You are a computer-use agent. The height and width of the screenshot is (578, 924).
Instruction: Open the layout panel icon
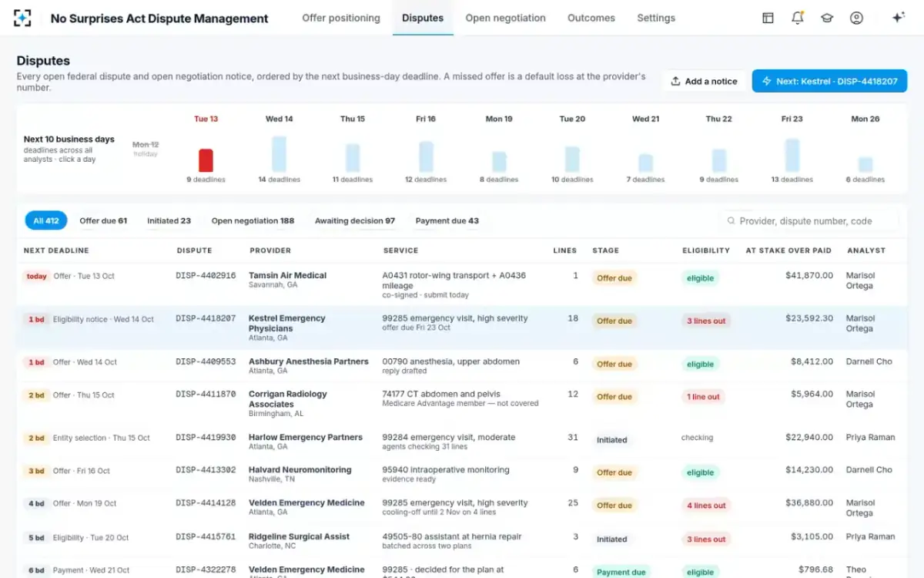tap(768, 18)
